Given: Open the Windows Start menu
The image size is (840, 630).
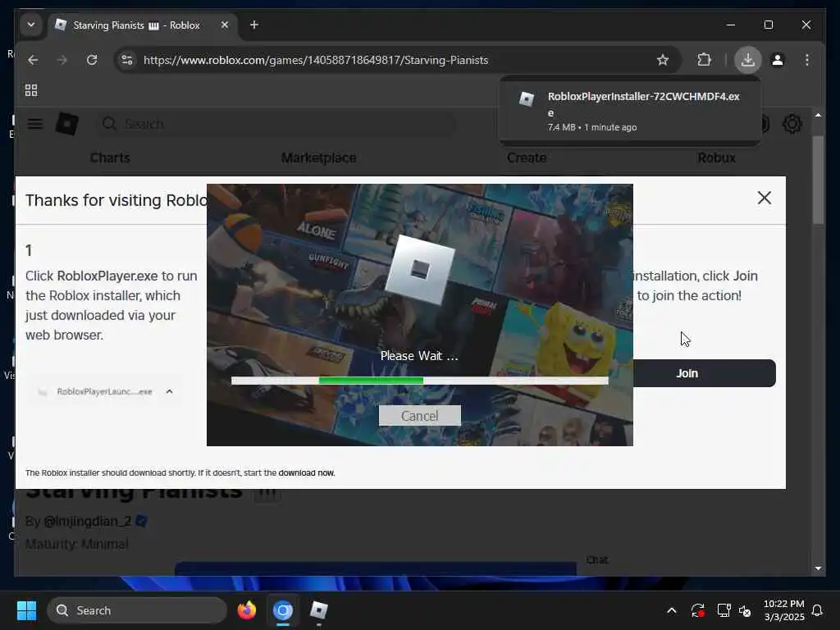Looking at the screenshot, I should (27, 610).
